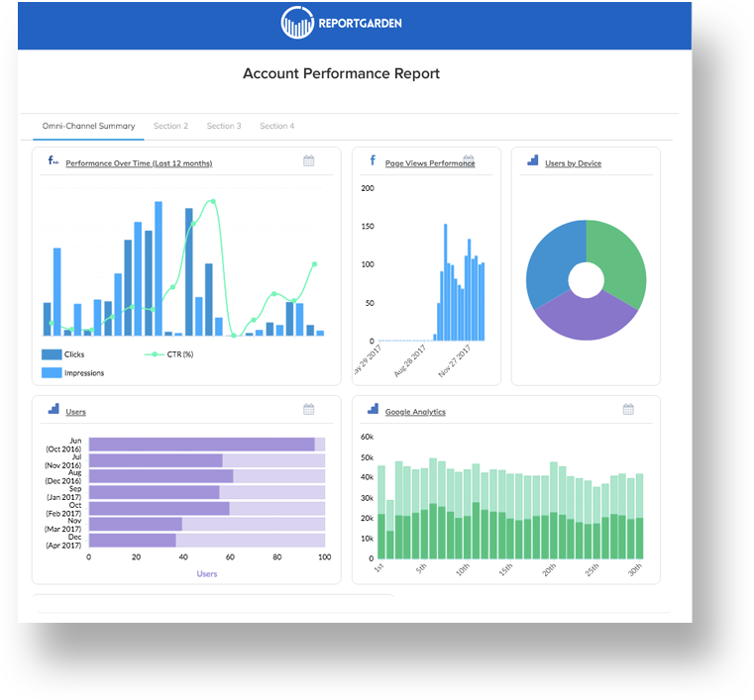Viewport: 754px width, 700px height.
Task: Switch to the Section 3 tab
Action: pyautogui.click(x=224, y=126)
